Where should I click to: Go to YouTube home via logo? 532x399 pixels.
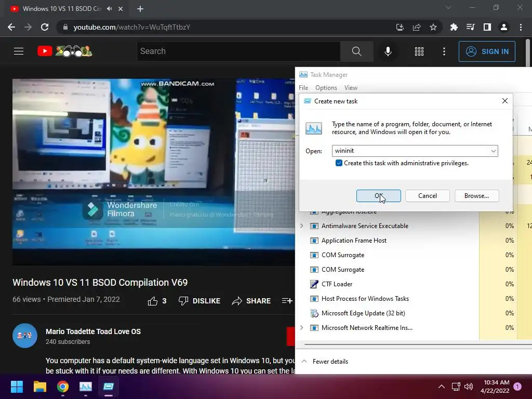(65, 51)
